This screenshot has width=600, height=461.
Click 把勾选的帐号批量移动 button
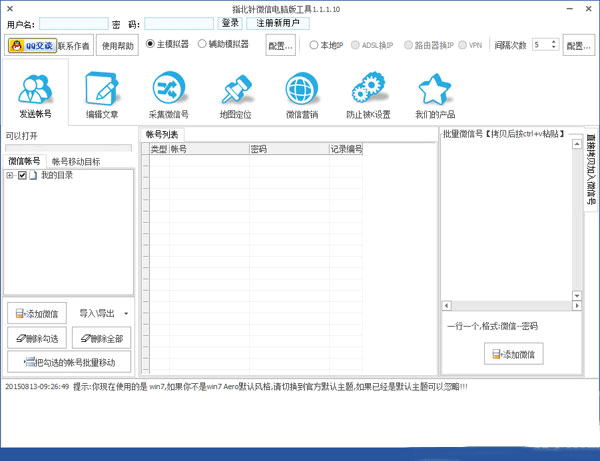pos(69,362)
